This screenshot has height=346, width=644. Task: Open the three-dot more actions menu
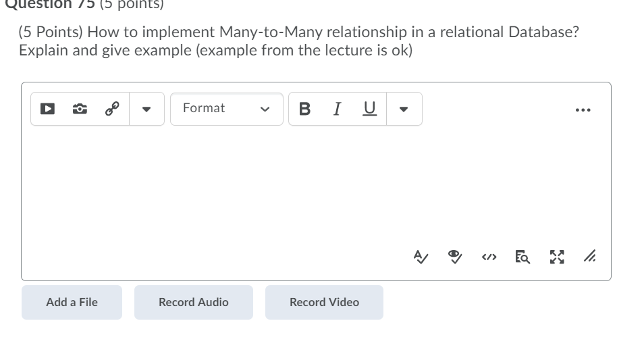point(583,109)
